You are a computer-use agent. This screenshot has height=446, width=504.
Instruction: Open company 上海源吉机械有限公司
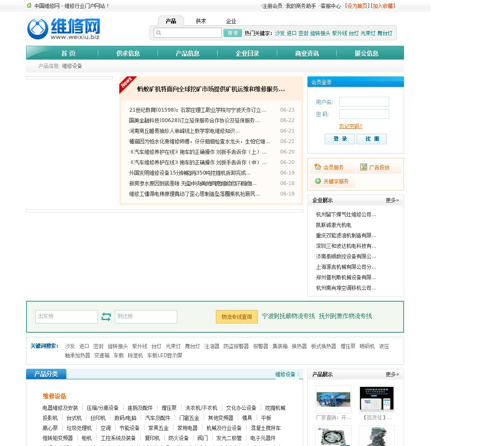346,267
